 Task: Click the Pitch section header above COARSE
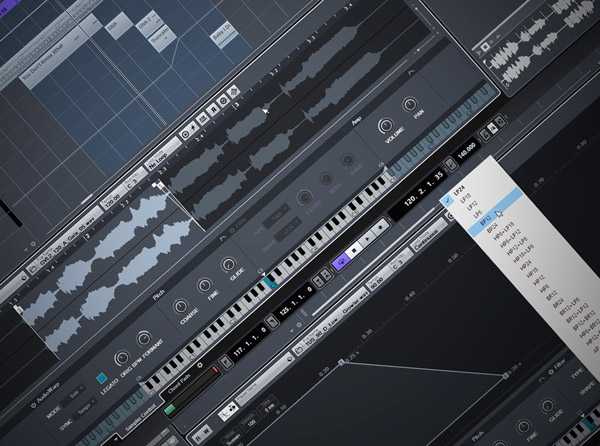(158, 295)
